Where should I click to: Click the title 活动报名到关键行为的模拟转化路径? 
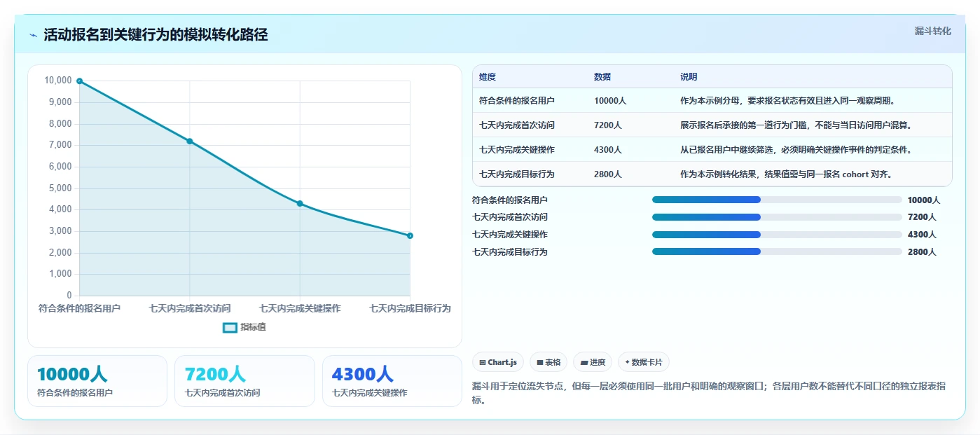156,35
